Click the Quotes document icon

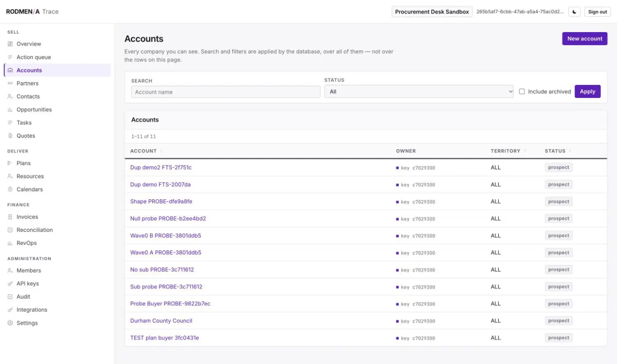pyautogui.click(x=10, y=136)
